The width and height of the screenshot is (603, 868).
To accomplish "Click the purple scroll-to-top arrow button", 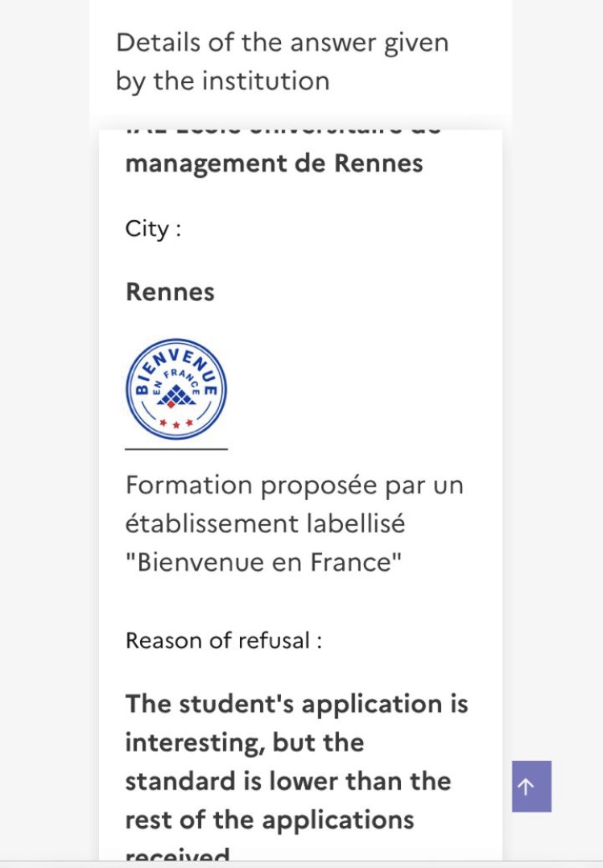I will [531, 786].
